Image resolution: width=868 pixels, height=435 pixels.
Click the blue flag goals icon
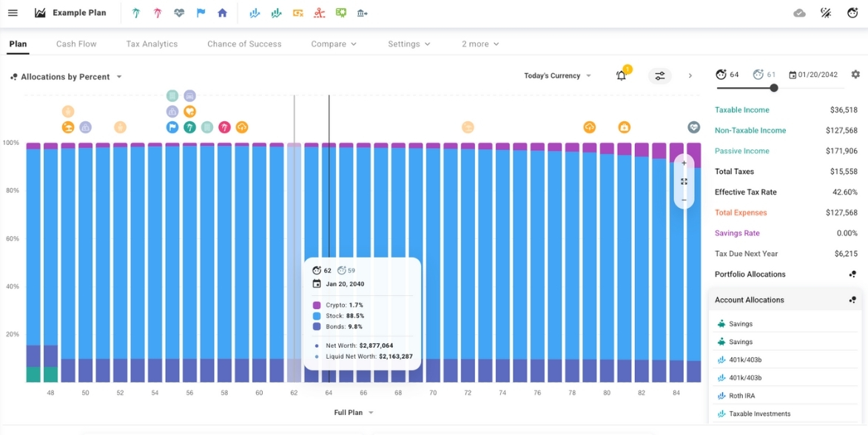[201, 13]
